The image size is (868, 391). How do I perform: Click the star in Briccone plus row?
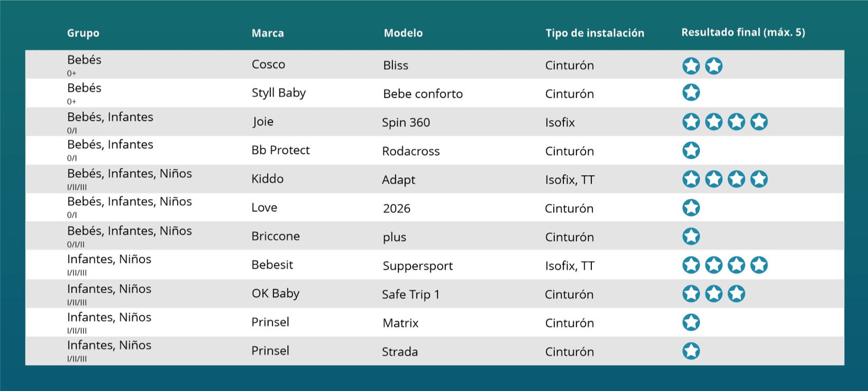[691, 236]
